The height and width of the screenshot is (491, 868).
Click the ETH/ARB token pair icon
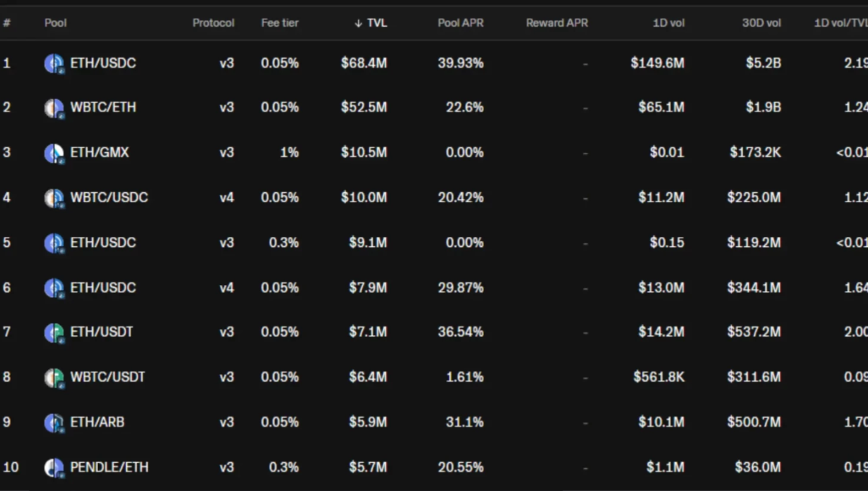tap(54, 422)
